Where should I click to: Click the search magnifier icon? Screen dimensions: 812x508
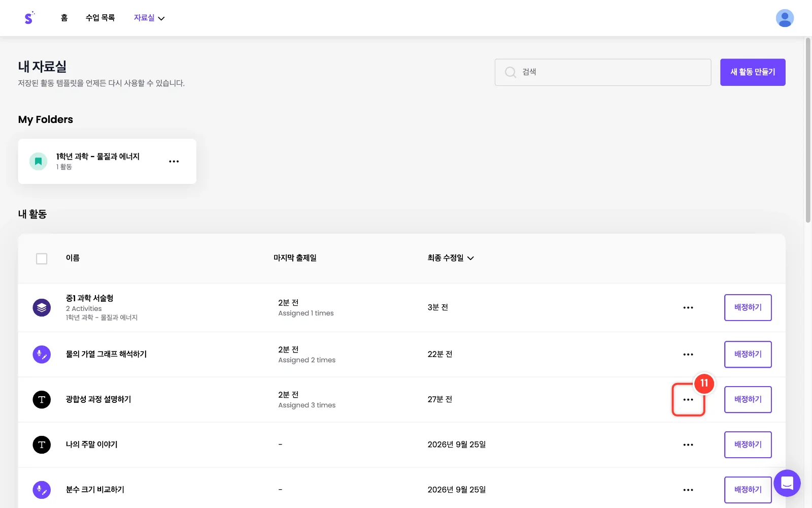pyautogui.click(x=511, y=72)
